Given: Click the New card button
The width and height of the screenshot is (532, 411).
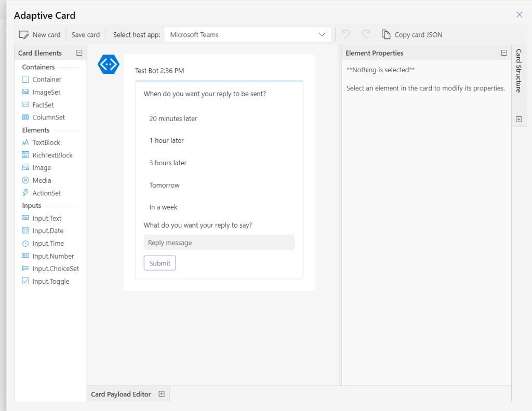Looking at the screenshot, I should [x=40, y=35].
